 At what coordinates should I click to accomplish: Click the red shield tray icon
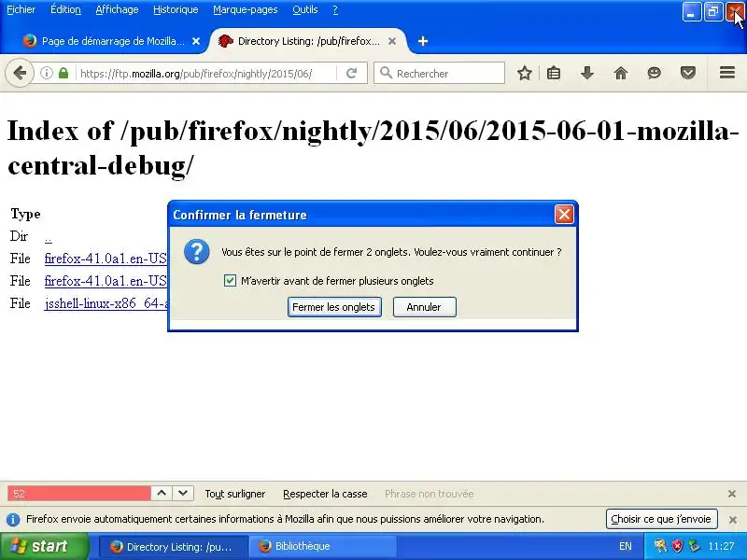coord(677,546)
